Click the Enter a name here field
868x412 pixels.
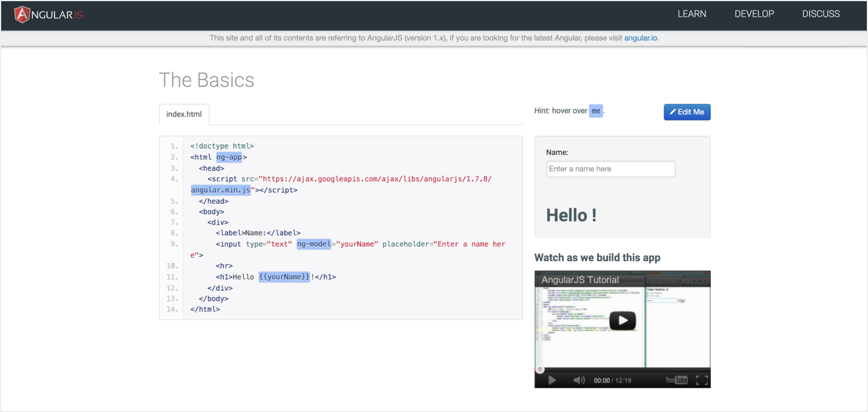(611, 169)
